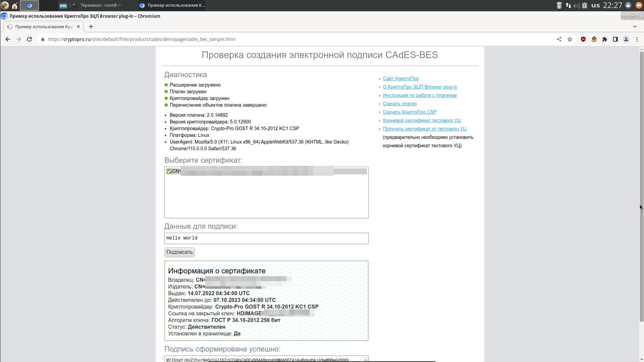Open the Сайт КриптоПро link
The image size is (644, 362).
[x=401, y=79]
